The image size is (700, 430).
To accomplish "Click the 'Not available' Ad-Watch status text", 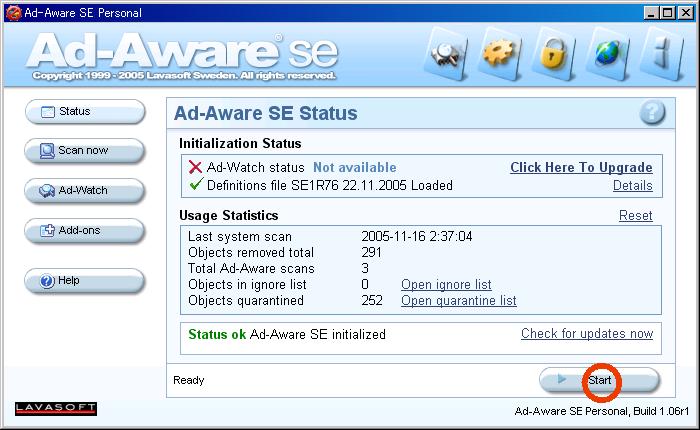I will click(x=354, y=167).
